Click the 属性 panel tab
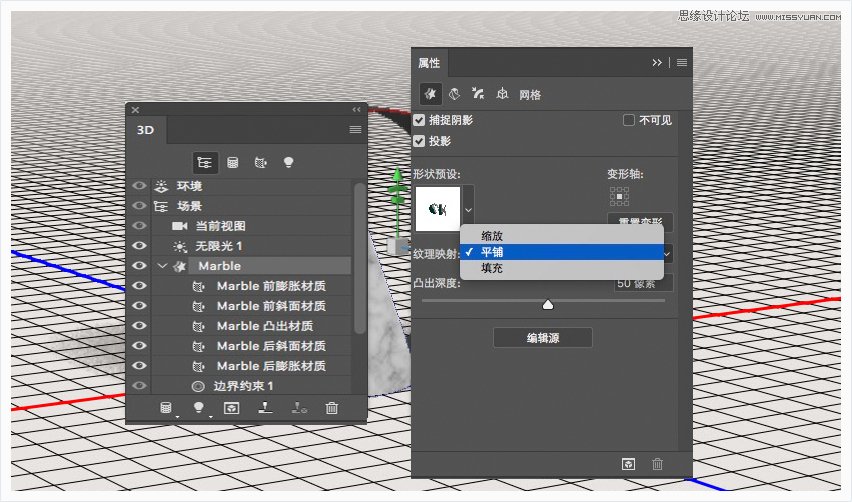The width and height of the screenshot is (852, 502). (429, 63)
